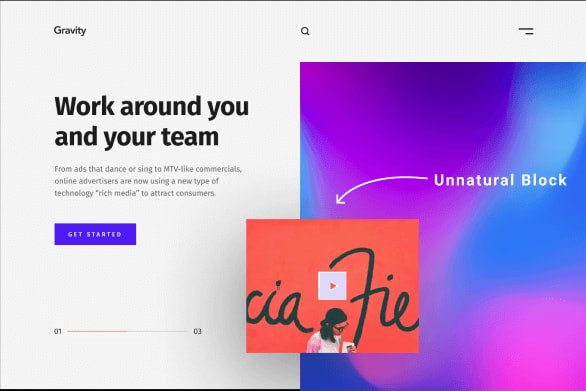Click the GET STARTED button
Screen dimensions: 586x391
pyautogui.click(x=95, y=234)
